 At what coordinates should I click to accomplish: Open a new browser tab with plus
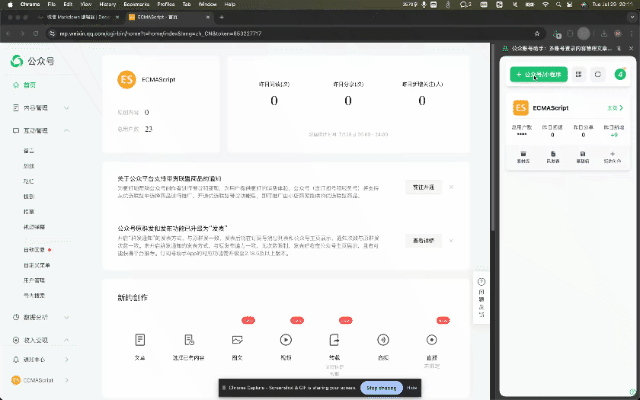tap(222, 17)
